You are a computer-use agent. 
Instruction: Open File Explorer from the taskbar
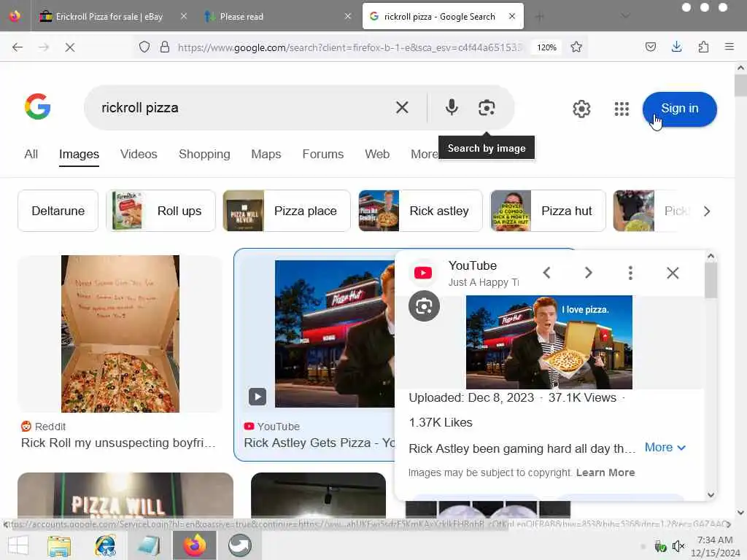[60, 545]
